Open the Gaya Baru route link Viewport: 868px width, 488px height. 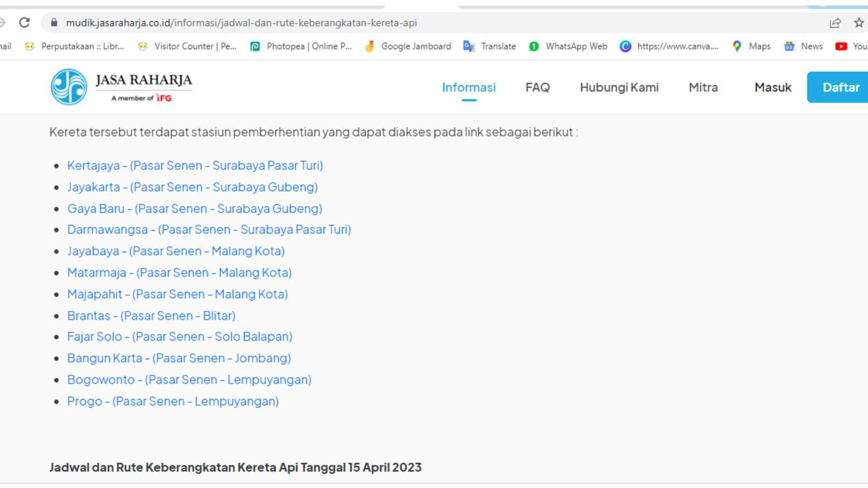click(195, 209)
